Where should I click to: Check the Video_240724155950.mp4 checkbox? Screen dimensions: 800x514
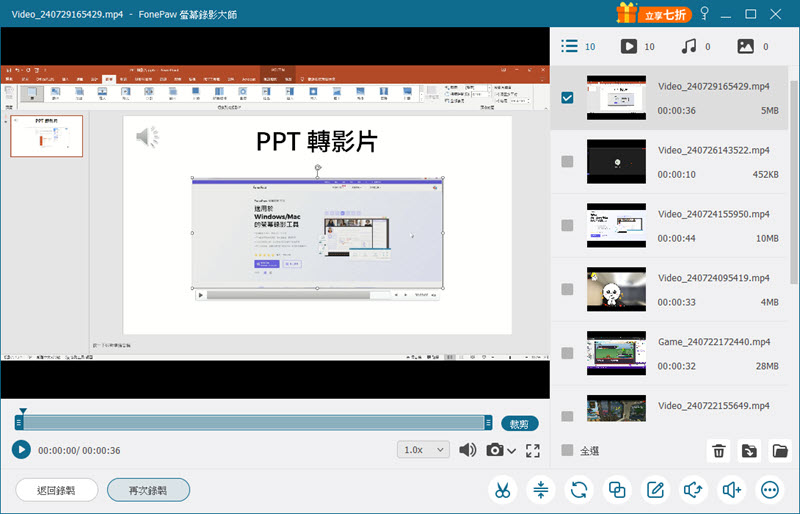[x=567, y=225]
